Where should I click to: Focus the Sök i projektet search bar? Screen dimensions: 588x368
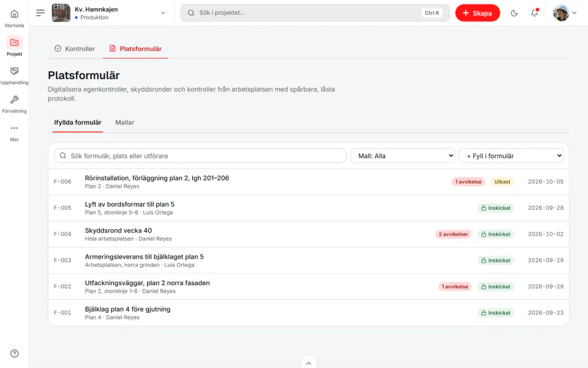[x=315, y=13]
